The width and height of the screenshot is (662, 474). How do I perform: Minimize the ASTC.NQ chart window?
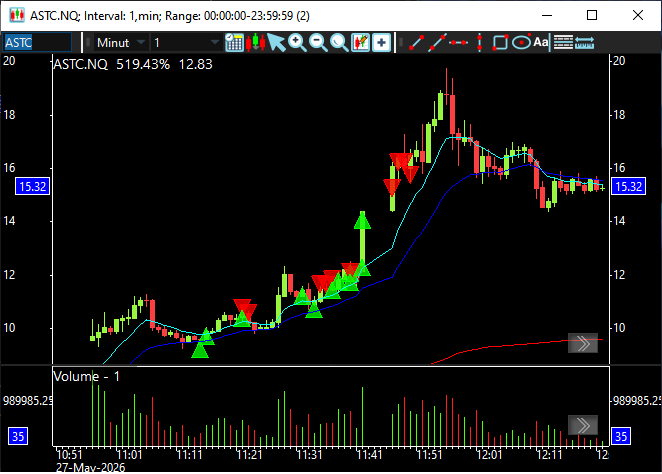[x=547, y=16]
